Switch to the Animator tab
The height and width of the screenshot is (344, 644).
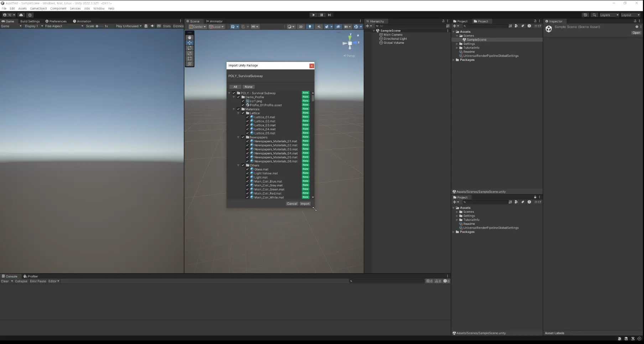[214, 21]
